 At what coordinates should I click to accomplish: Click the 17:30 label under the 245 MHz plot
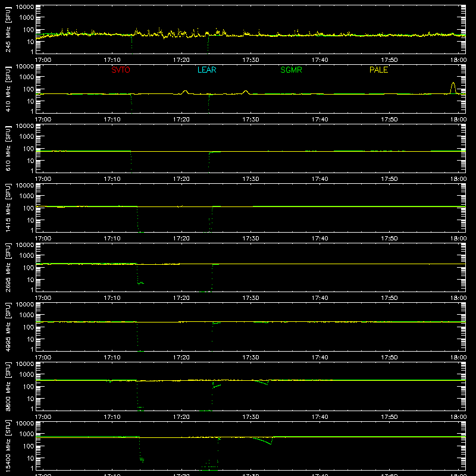coord(250,60)
